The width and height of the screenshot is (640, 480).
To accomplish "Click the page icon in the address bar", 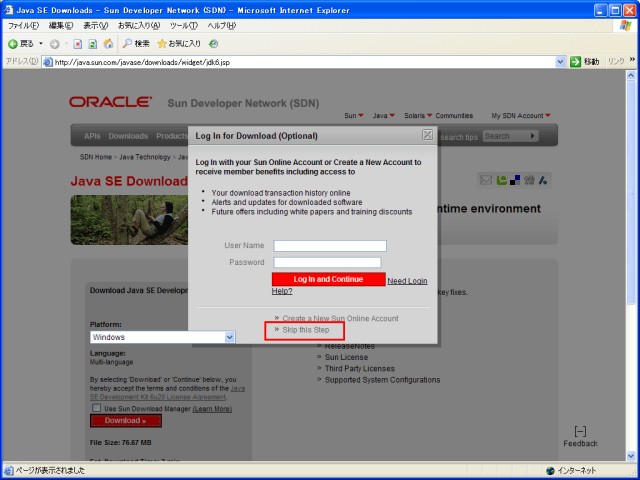I will coord(48,62).
